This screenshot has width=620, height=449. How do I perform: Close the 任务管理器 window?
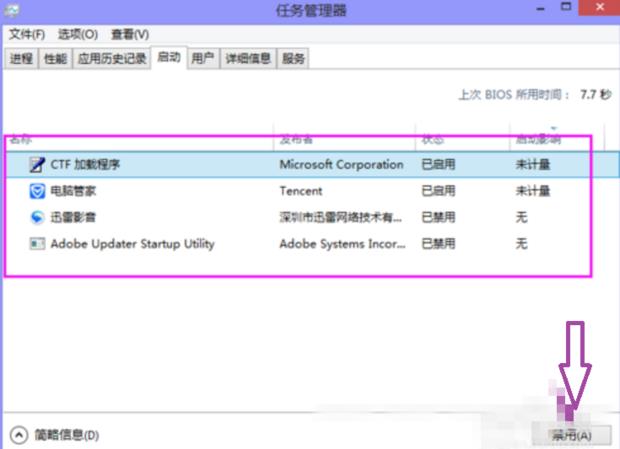(x=599, y=7)
